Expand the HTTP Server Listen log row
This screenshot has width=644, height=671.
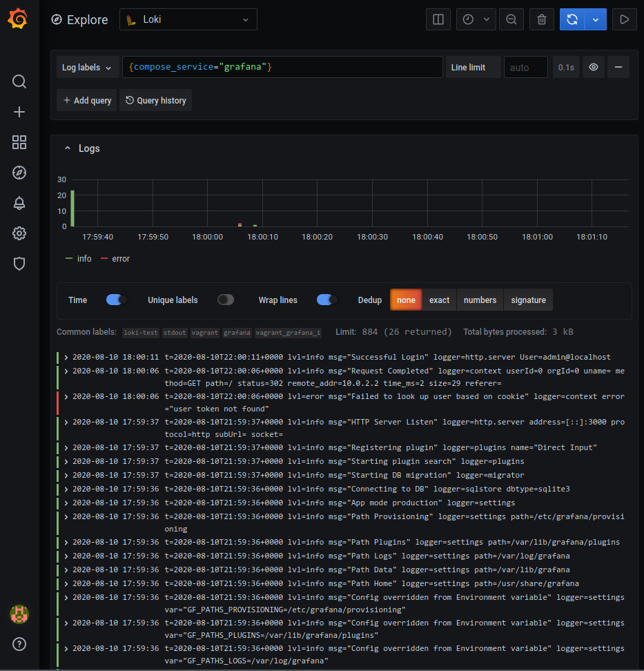pos(66,422)
